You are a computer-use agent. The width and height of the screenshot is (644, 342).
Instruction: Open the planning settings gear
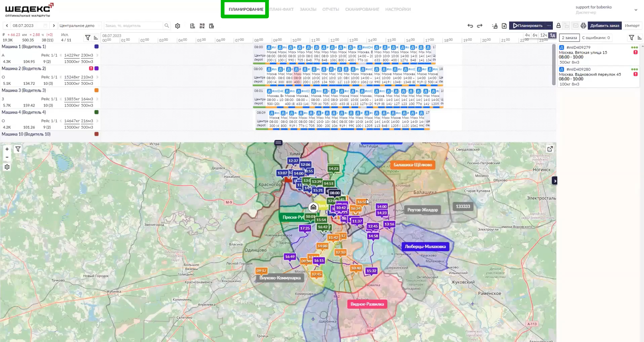pyautogui.click(x=178, y=26)
